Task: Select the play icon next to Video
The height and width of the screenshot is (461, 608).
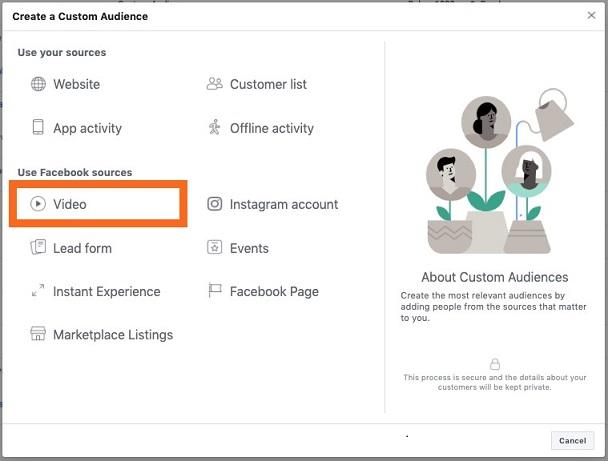Action: point(38,204)
